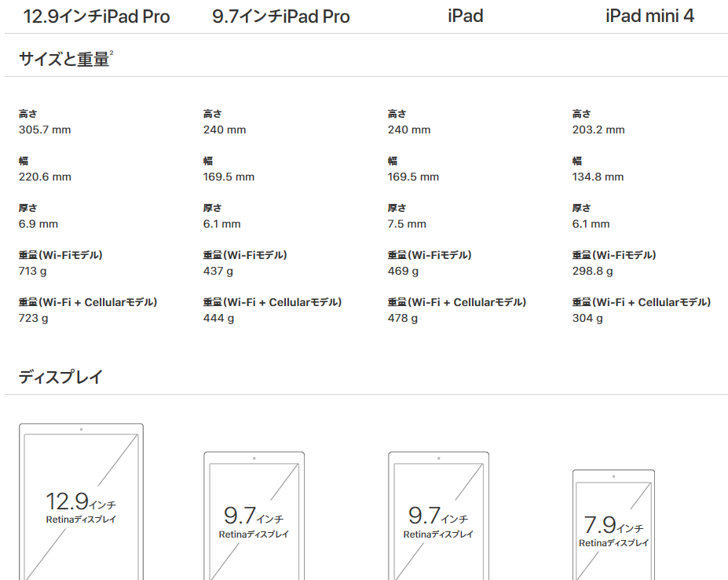Screen dimensions: 728x580
Task: Click the iPad 9.7-inch display illustration
Action: pyautogui.click(x=439, y=516)
